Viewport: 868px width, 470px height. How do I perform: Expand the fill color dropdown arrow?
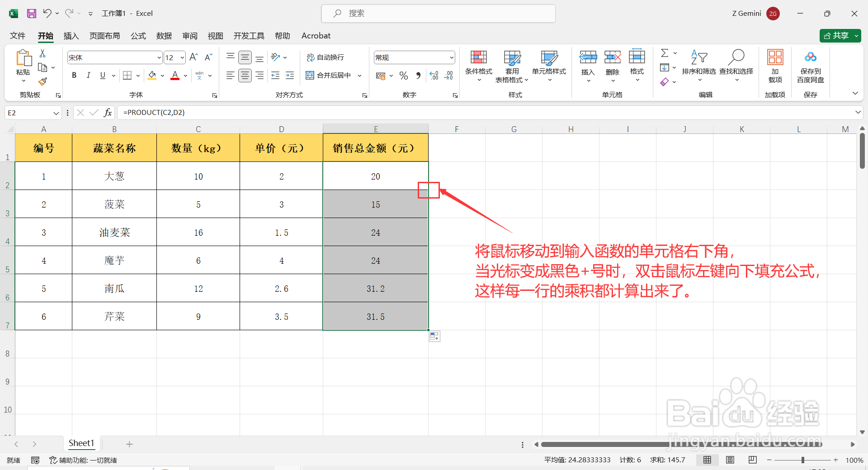pos(162,75)
